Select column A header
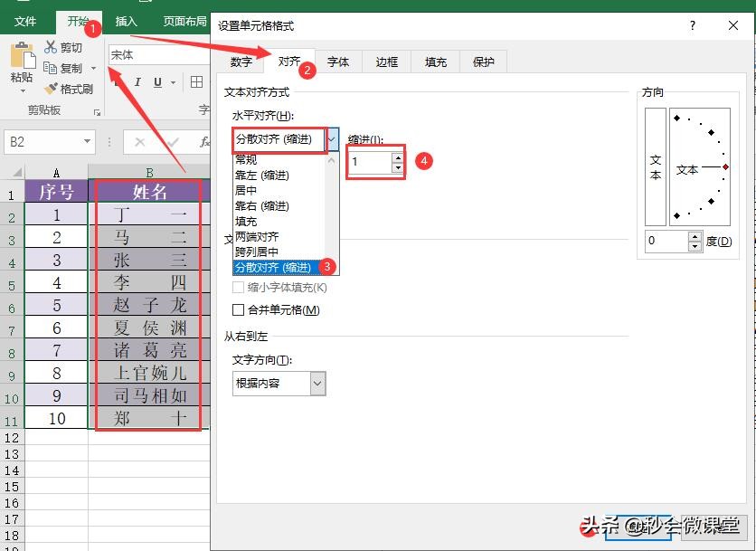This screenshot has width=756, height=551. (56, 172)
